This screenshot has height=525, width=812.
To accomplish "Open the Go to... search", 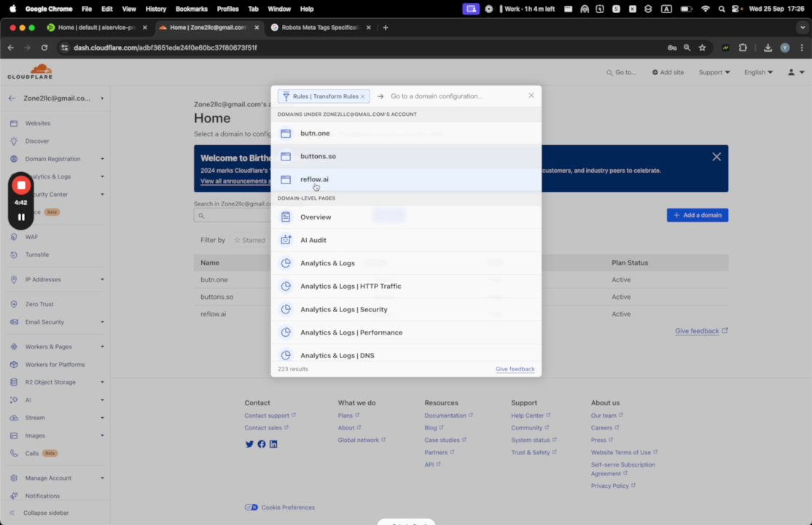I will click(x=622, y=73).
